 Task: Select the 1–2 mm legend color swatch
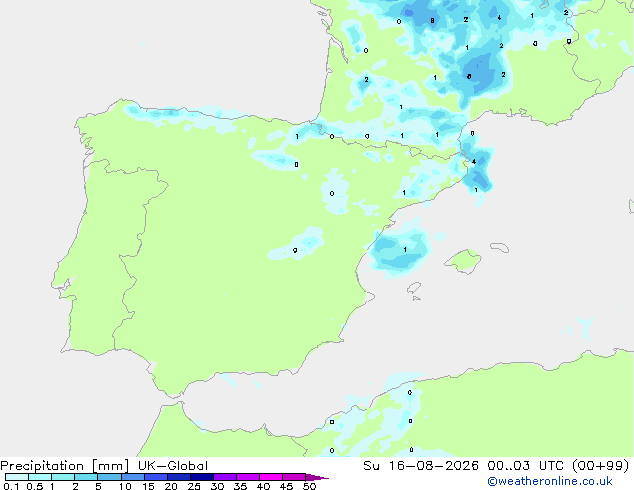click(63, 477)
